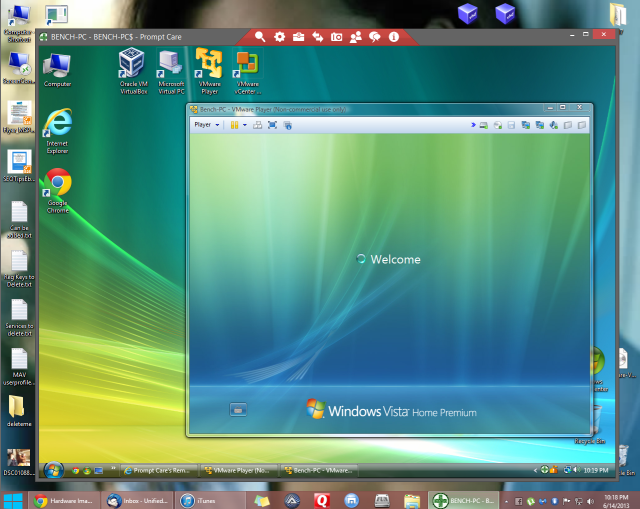Take a screenshot with the camera icon
The width and height of the screenshot is (640, 509).
coord(336,37)
